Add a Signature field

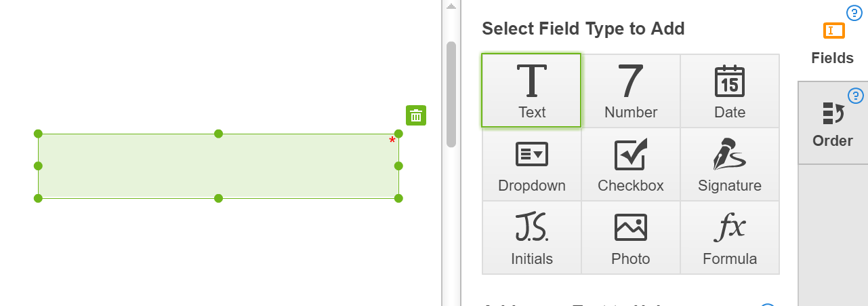(x=730, y=164)
